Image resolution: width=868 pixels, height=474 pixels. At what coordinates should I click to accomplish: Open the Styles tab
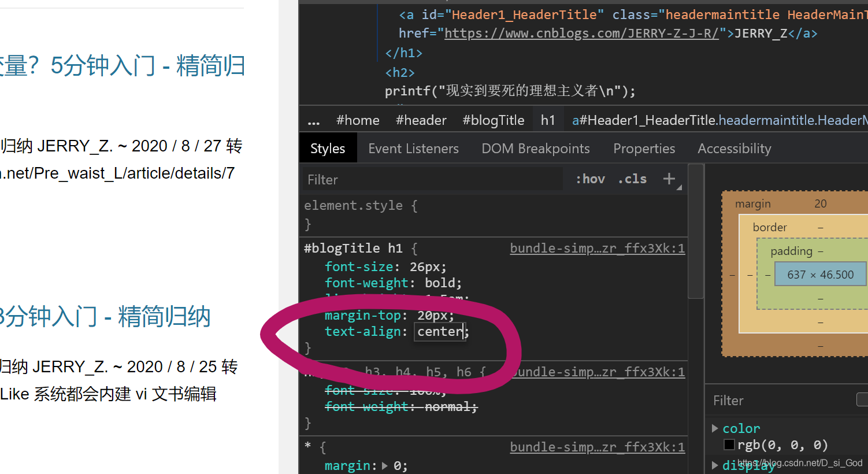pyautogui.click(x=328, y=149)
